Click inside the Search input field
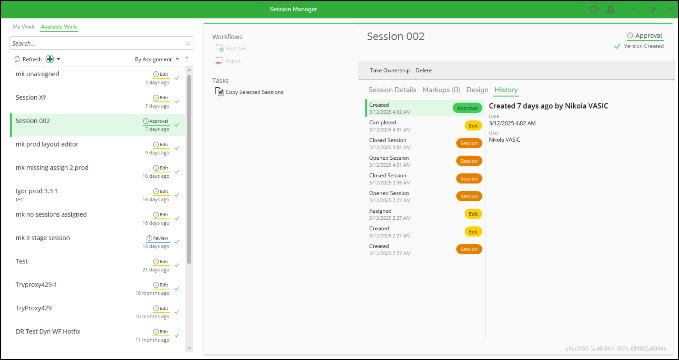The image size is (679, 360). point(97,43)
